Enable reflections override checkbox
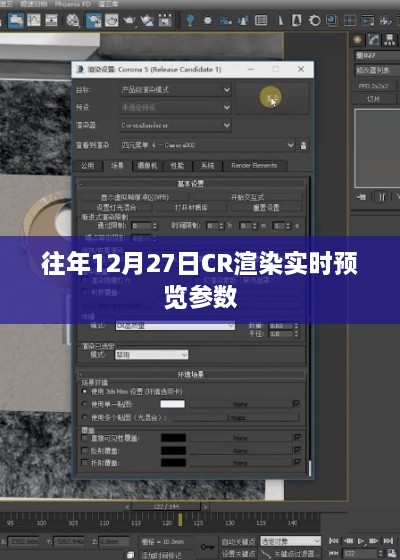 pyautogui.click(x=85, y=450)
